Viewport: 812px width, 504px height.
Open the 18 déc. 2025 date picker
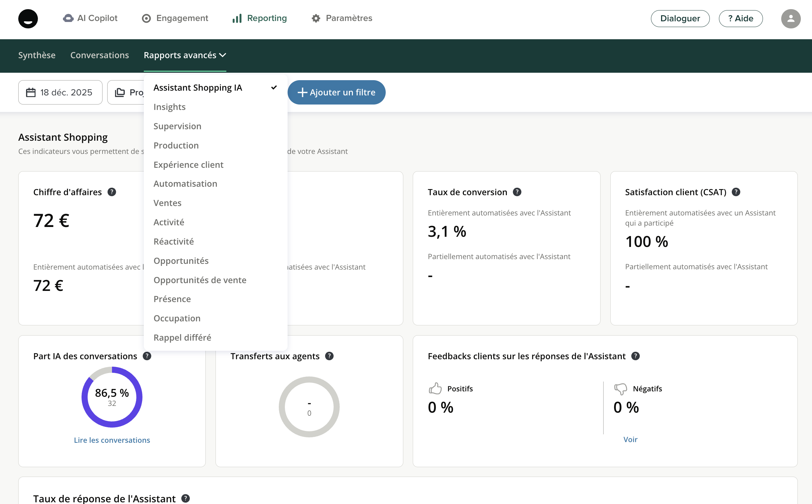click(x=60, y=92)
